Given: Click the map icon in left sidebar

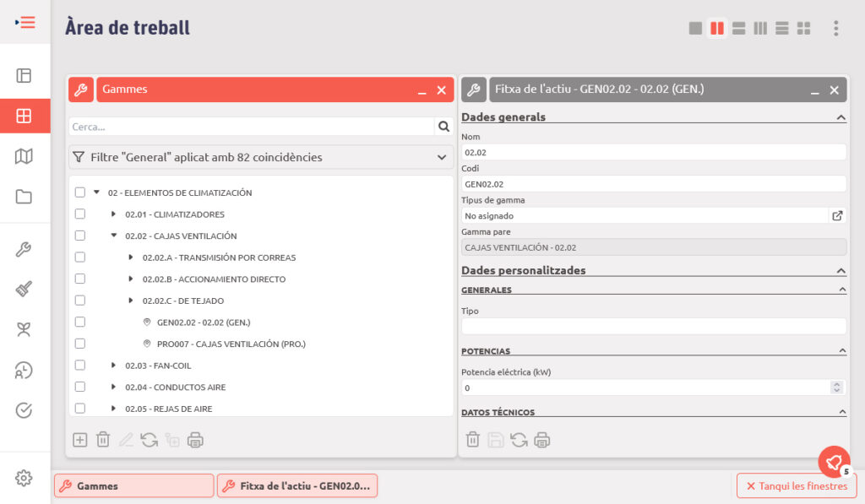Looking at the screenshot, I should 24,156.
